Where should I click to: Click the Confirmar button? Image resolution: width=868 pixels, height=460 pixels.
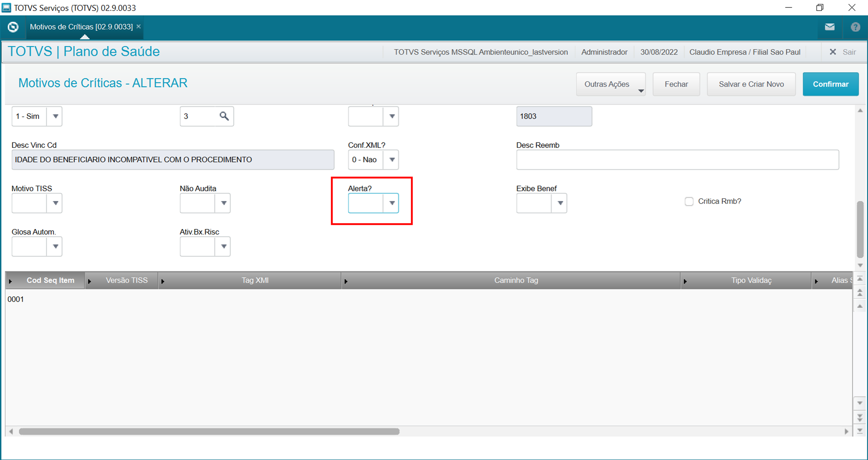point(830,84)
